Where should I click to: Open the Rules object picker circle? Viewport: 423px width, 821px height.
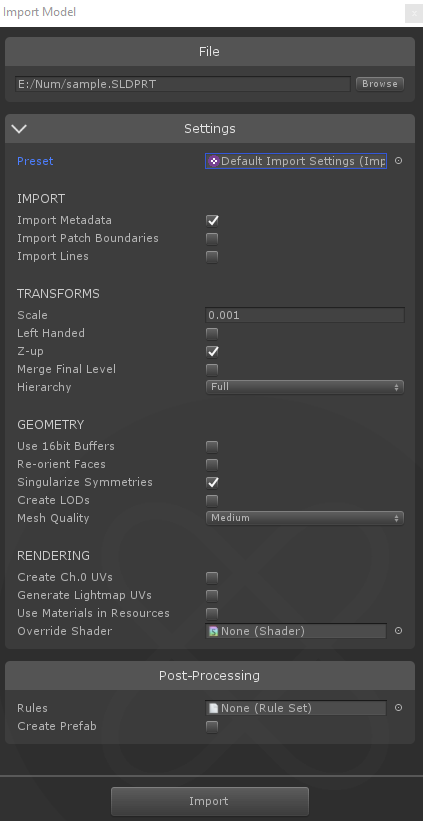398,708
